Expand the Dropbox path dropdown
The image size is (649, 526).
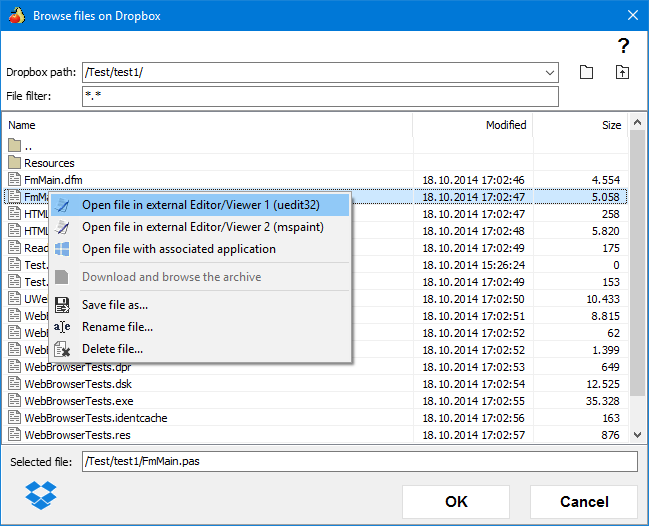pos(550,73)
